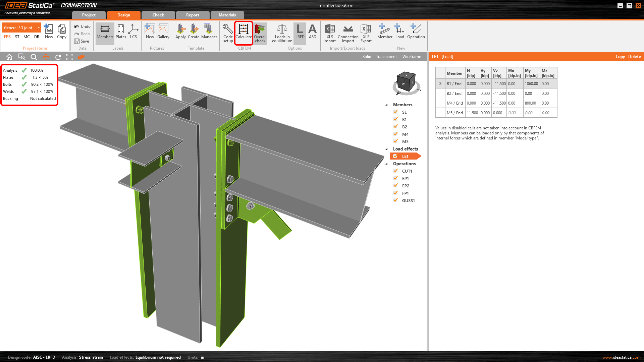Viewport: 644px width, 362px height.
Task: Click the home view icon
Action: [x=9, y=57]
